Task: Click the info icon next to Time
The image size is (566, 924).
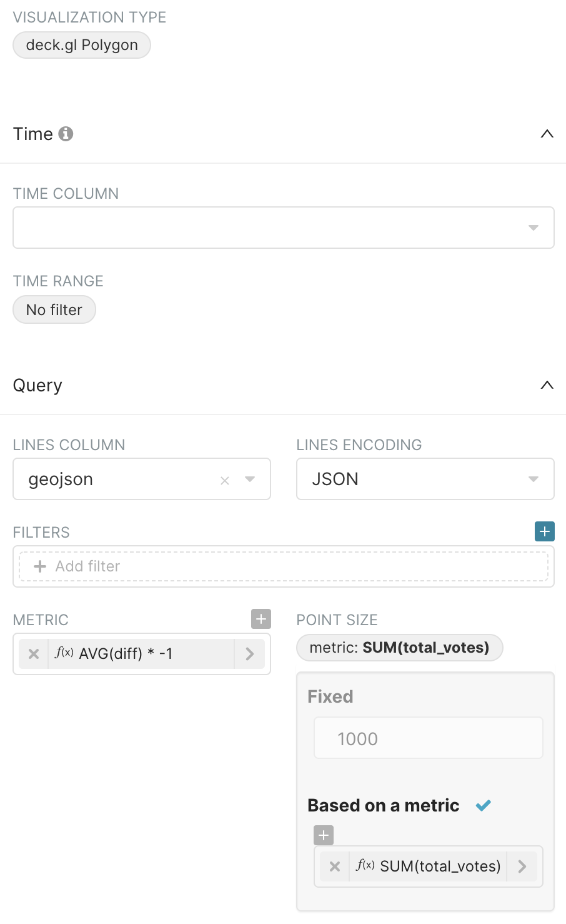Action: [66, 134]
